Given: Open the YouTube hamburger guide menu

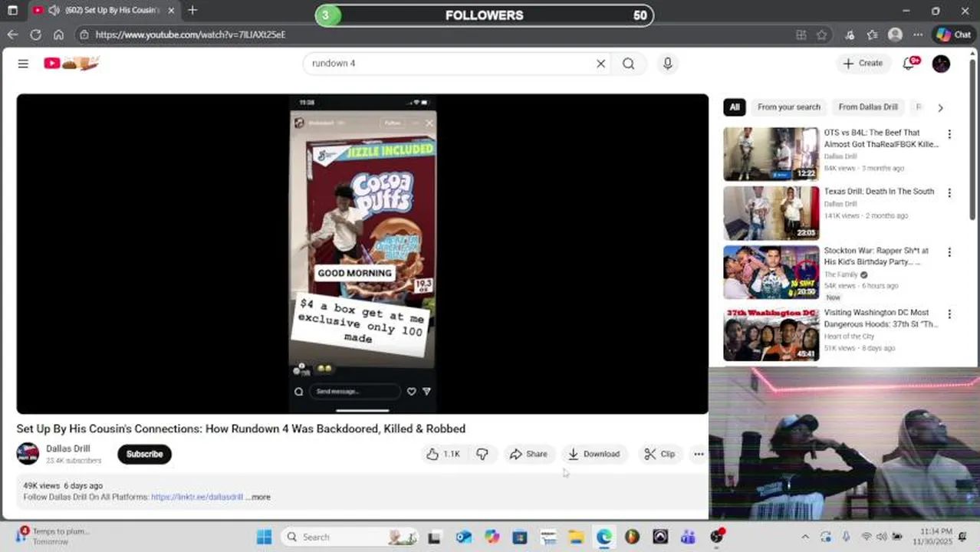Looking at the screenshot, I should (x=23, y=64).
